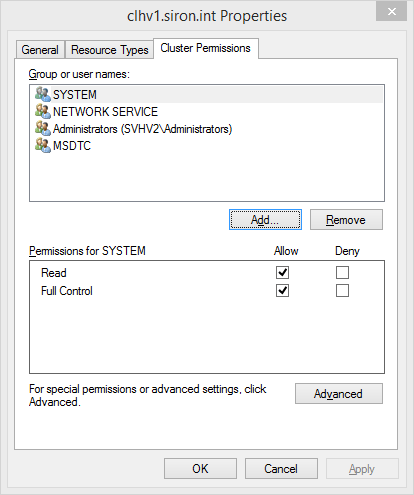Switch to the General tab
Image resolution: width=414 pixels, height=495 pixels.
(x=40, y=50)
